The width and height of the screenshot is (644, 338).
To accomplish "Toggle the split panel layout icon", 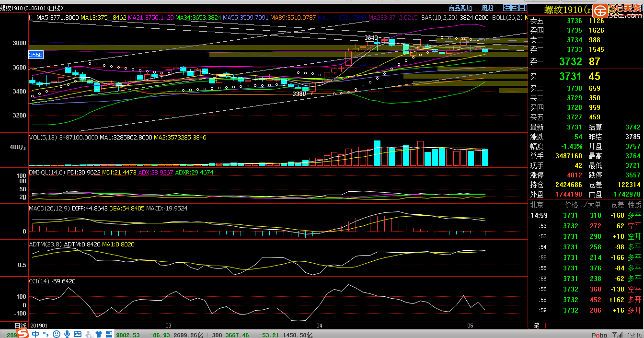I will tap(524, 8).
